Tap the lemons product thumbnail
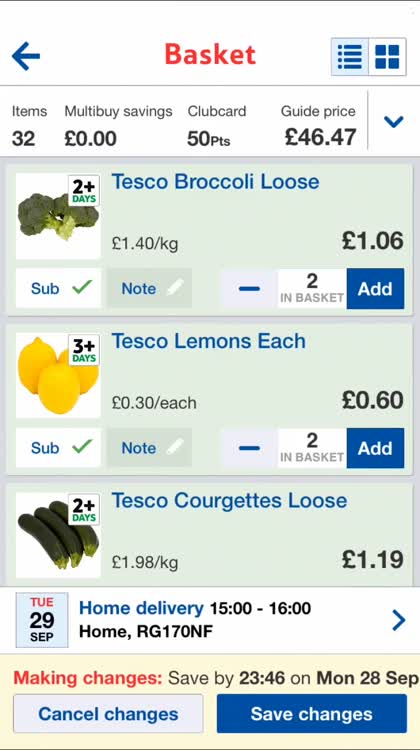The height and width of the screenshot is (750, 420). [x=58, y=375]
